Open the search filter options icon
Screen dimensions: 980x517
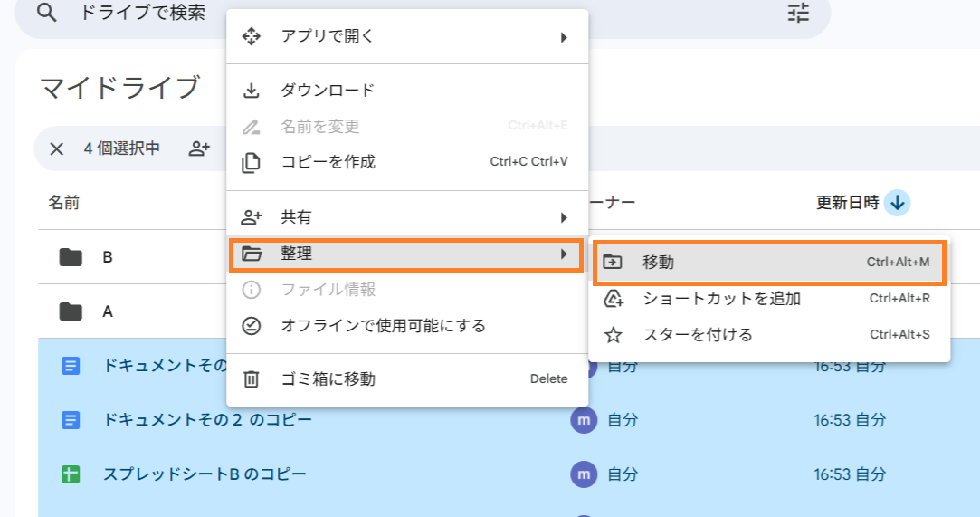798,13
